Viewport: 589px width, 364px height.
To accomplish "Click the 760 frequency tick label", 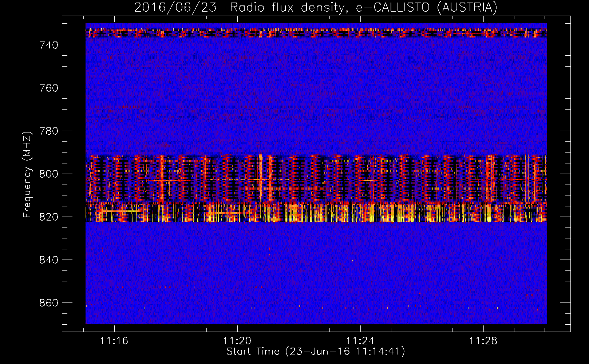I will tap(49, 88).
